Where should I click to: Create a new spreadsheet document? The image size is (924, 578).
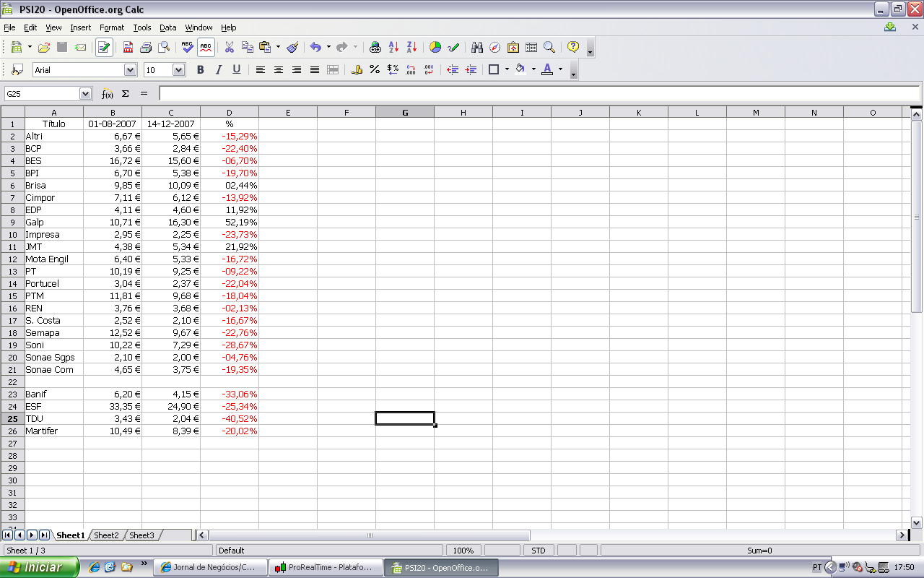16,48
